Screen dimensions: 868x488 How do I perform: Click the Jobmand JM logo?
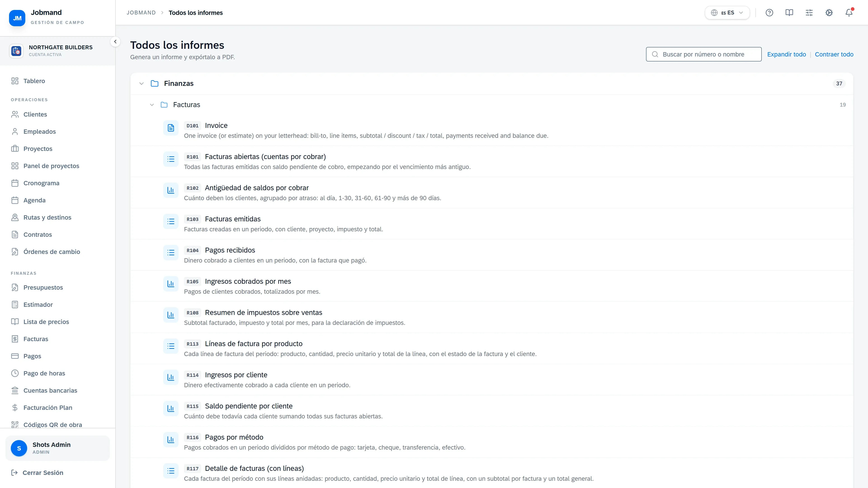(x=17, y=18)
